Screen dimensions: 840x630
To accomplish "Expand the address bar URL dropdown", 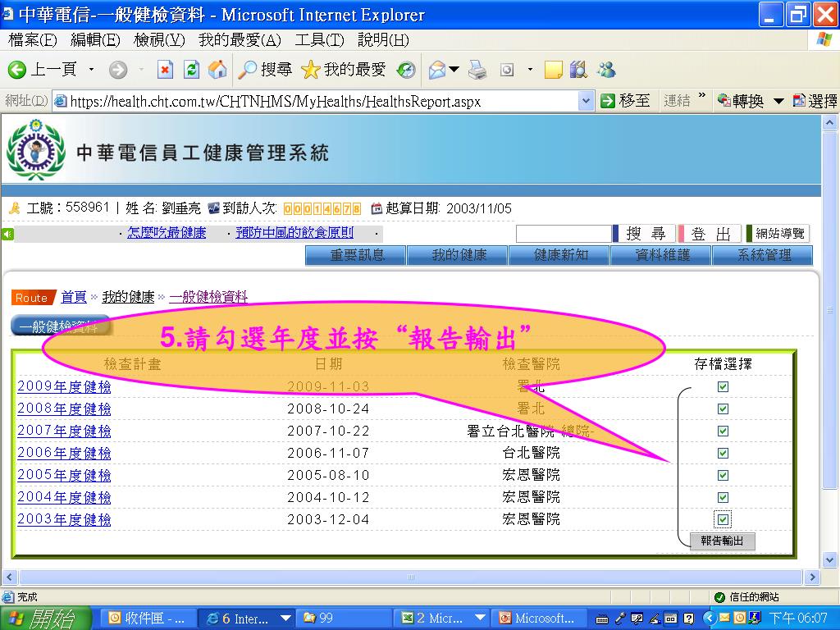I will (x=587, y=101).
